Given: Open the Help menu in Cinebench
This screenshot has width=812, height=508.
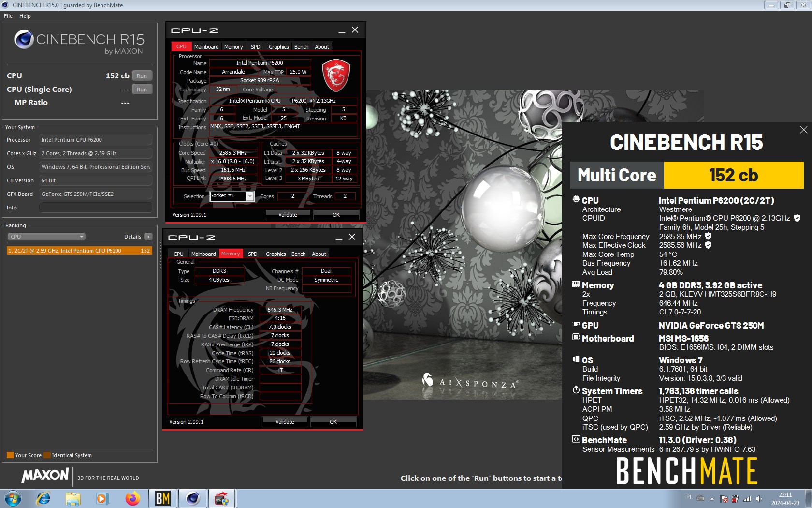Looking at the screenshot, I should [x=25, y=16].
